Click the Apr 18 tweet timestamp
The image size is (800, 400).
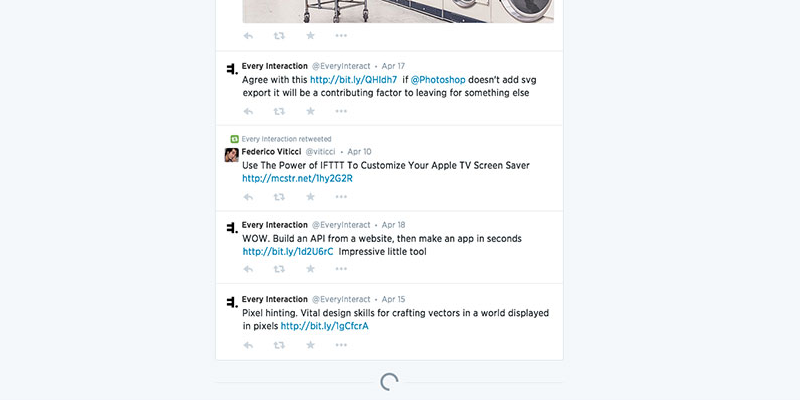pos(394,225)
